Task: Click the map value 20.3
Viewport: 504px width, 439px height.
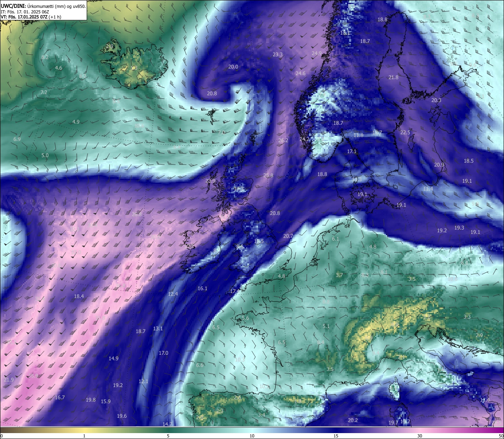Action: 436,100
